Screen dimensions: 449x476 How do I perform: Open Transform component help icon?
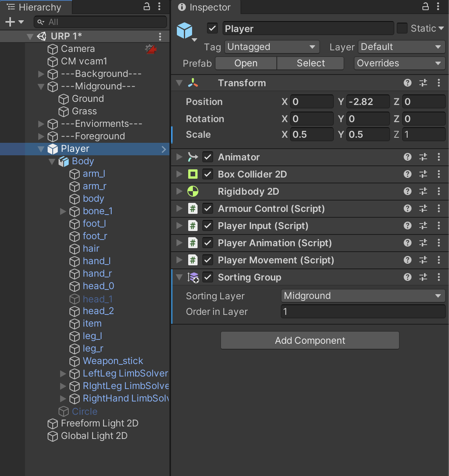pos(408,83)
